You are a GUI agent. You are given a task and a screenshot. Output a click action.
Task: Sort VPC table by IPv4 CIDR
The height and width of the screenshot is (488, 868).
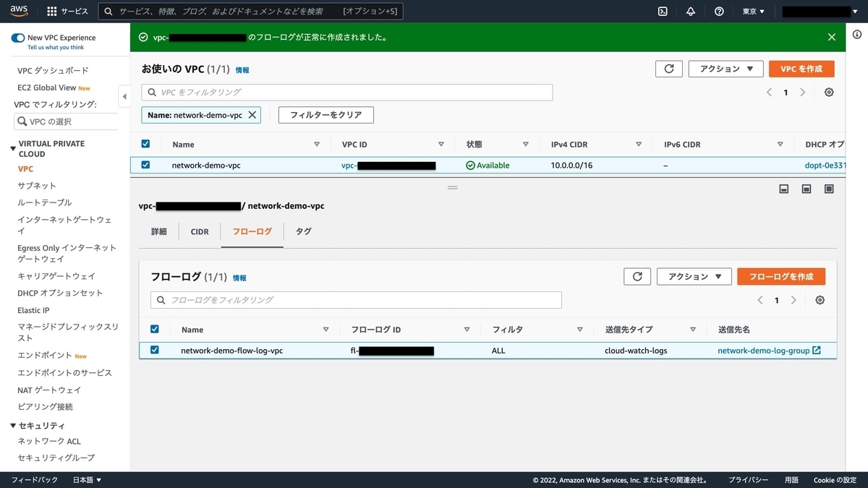639,145
